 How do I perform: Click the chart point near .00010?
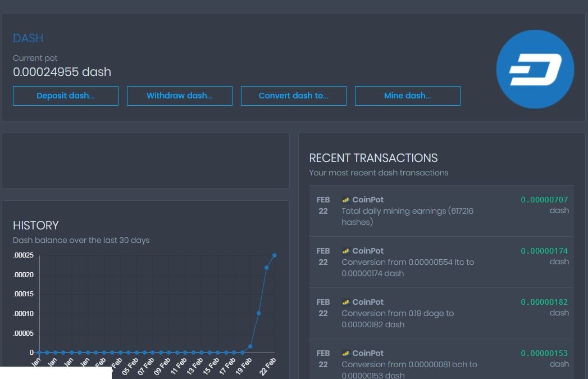258,313
